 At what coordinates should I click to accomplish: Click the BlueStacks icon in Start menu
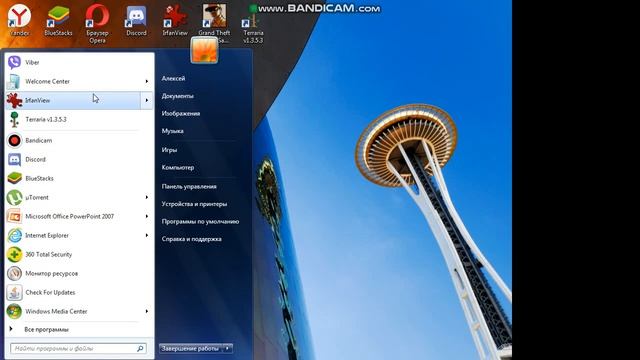pyautogui.click(x=14, y=178)
